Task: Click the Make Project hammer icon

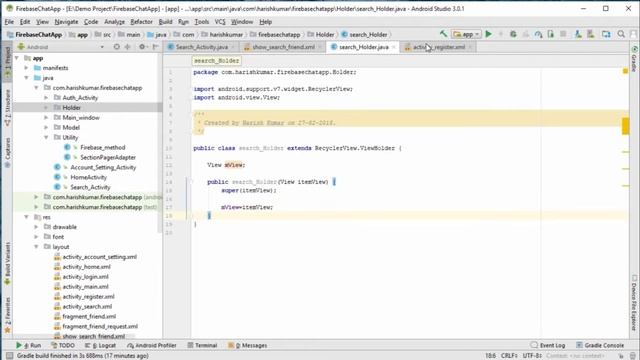Action: point(443,34)
